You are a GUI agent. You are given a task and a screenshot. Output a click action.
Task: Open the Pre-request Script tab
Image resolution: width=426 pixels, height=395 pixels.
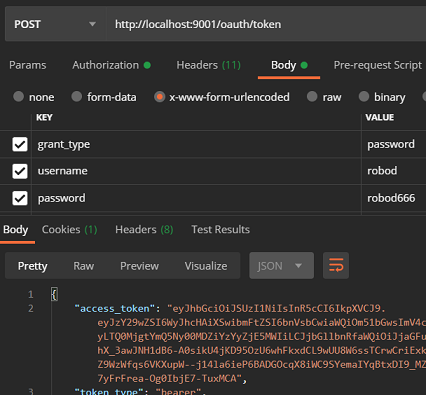pyautogui.click(x=378, y=65)
